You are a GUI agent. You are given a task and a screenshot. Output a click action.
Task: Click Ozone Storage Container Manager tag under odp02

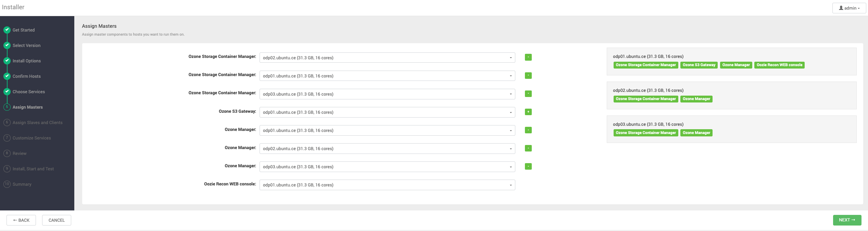646,99
